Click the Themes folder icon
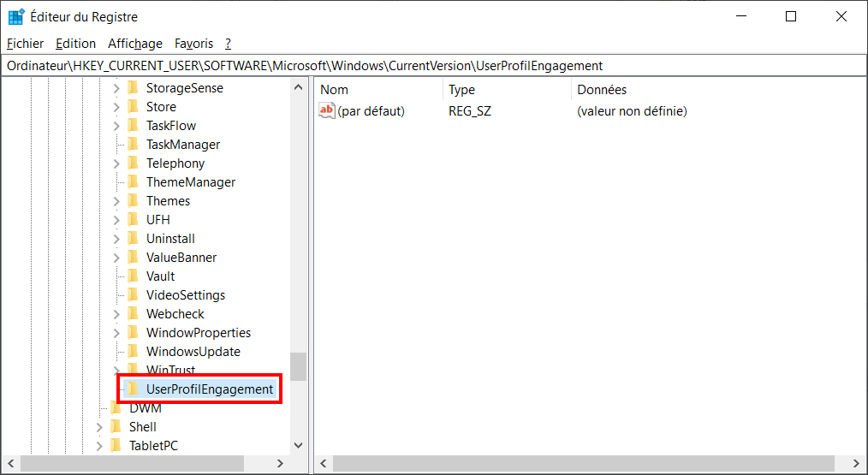Image resolution: width=868 pixels, height=475 pixels. (x=133, y=200)
